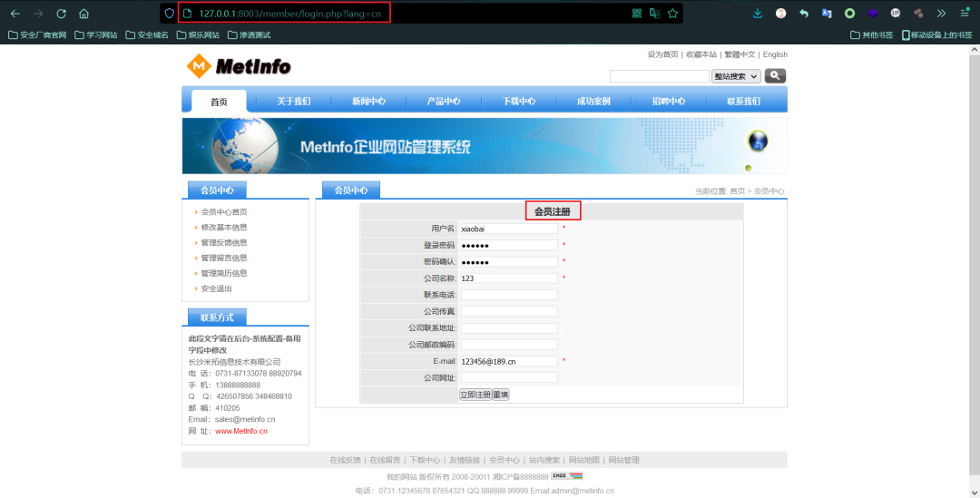The image size is (980, 498).
Task: Click the 联系电话 input field
Action: [509, 295]
